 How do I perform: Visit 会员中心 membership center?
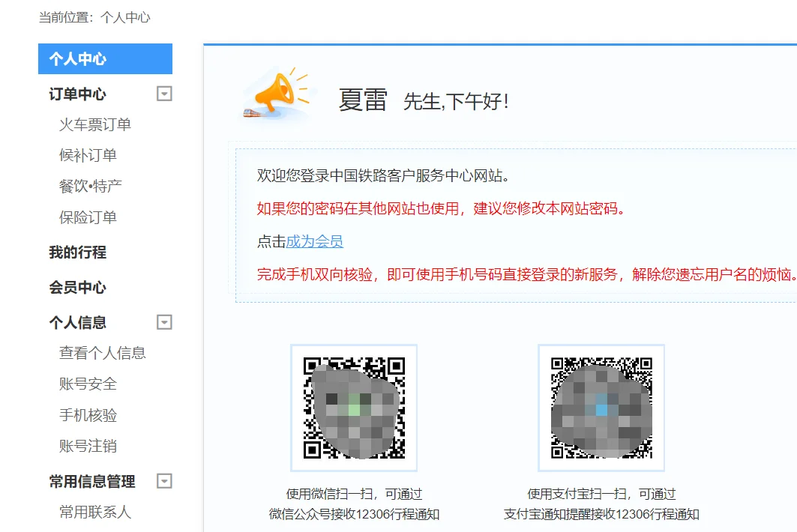coord(76,288)
